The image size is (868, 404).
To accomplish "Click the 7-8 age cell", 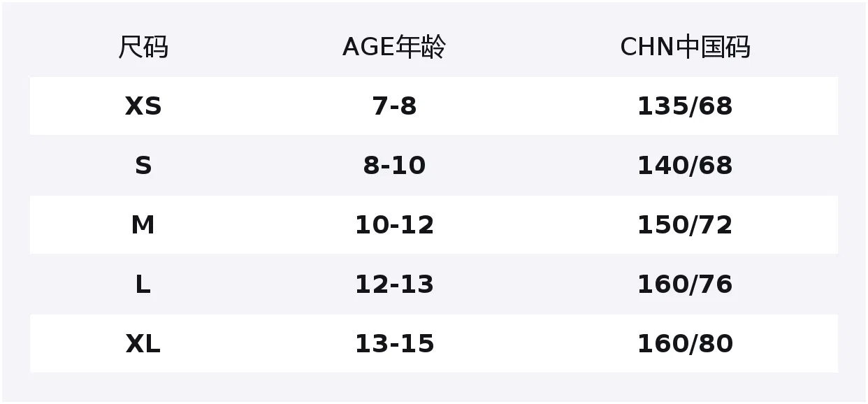I will pos(394,106).
